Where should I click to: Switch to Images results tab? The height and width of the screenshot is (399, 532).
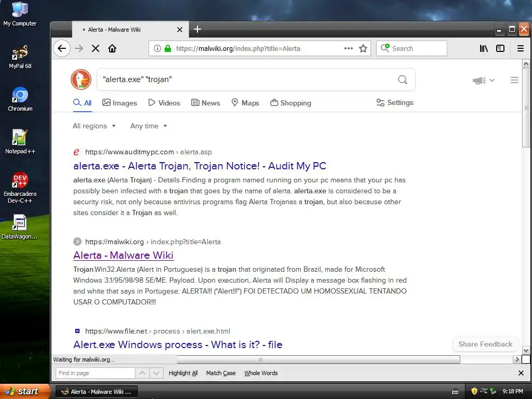[x=120, y=103]
